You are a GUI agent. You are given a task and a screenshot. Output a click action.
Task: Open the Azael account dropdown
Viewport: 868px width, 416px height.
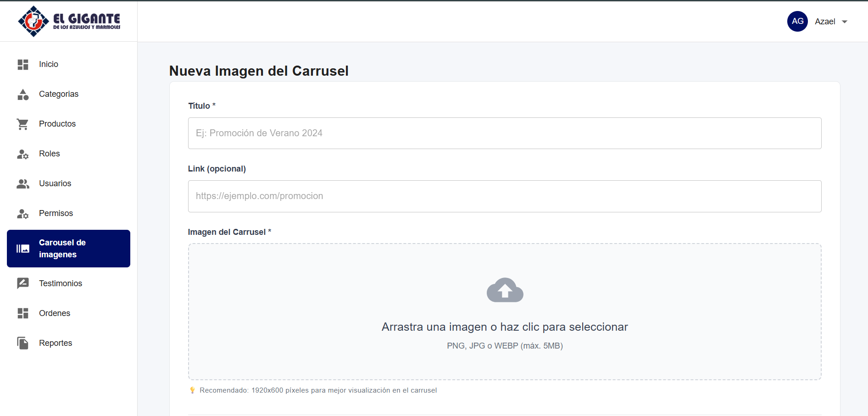[825, 21]
